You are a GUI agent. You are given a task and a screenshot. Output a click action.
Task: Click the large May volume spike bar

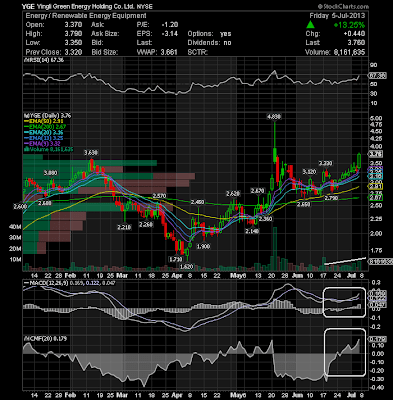click(x=275, y=249)
